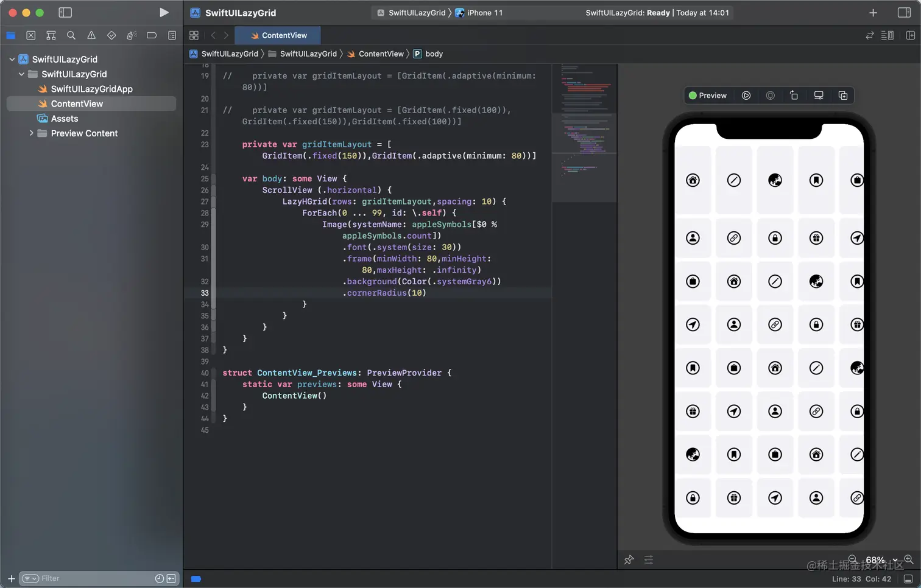Click line number 25 gutter
Screen dimensions: 921x588
point(205,178)
